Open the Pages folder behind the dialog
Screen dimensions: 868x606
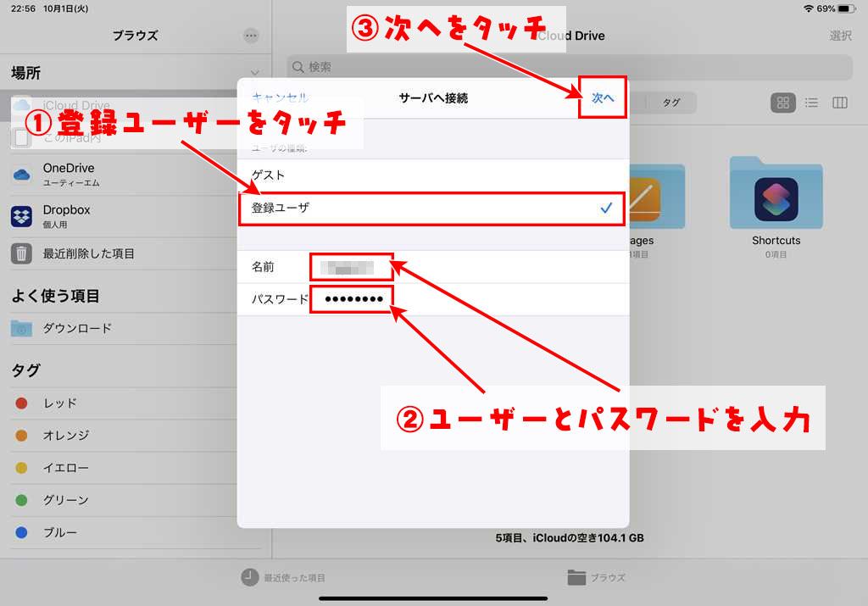657,208
